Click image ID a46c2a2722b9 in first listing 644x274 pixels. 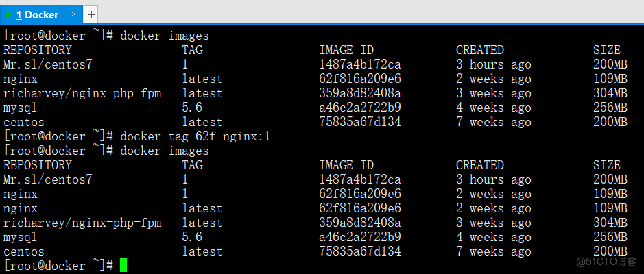360,108
